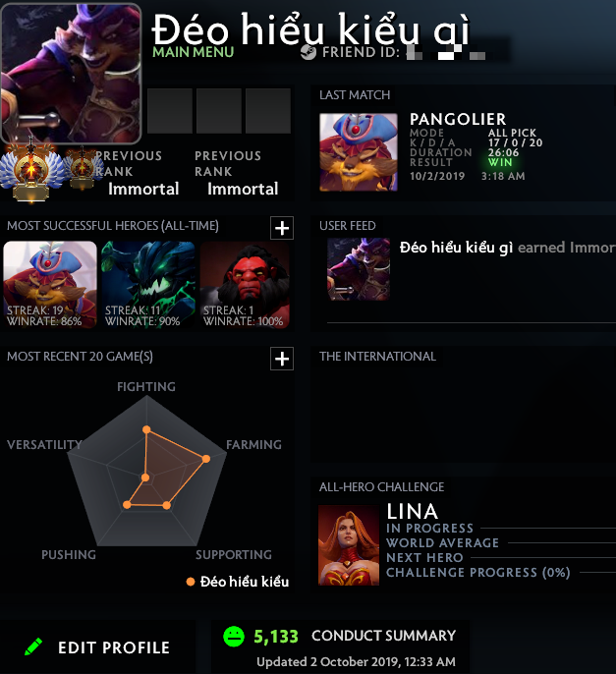The height and width of the screenshot is (674, 616).
Task: Select the Outworld Devourer hero card
Action: (148, 285)
